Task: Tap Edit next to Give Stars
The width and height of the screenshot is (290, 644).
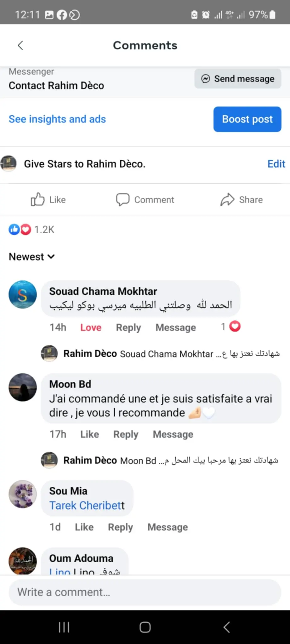Action: (276, 164)
